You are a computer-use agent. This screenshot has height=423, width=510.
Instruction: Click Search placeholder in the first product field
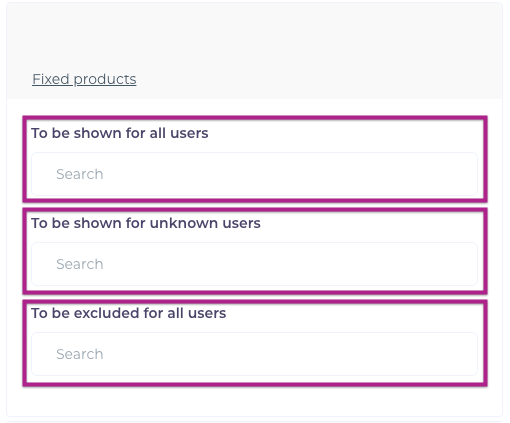80,174
